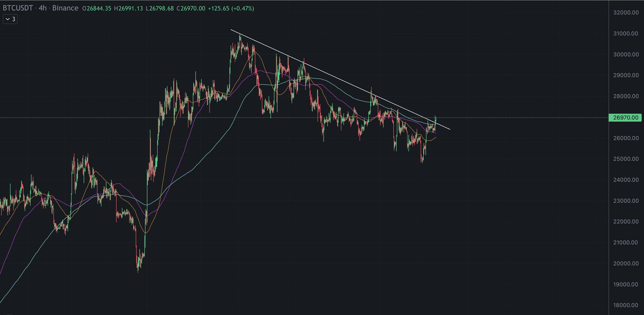644x315 pixels.
Task: Click the 18000.00 price axis label
Action: [626, 305]
